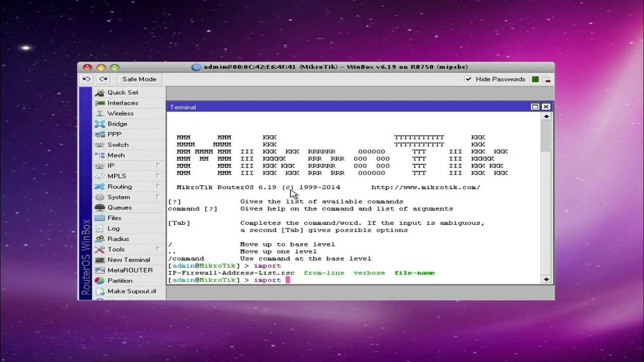The width and height of the screenshot is (644, 362).
Task: Click the globe icon in WinBox title
Action: click(196, 67)
